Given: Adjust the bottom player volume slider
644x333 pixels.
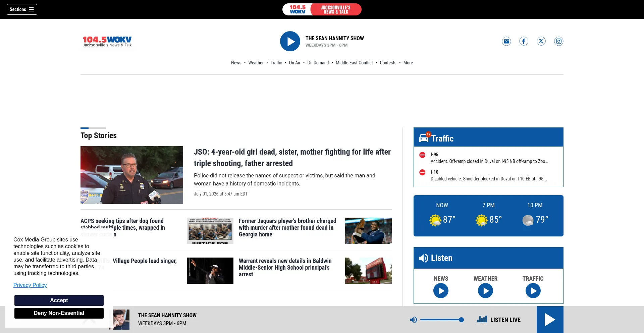Looking at the screenshot, I should 442,320.
